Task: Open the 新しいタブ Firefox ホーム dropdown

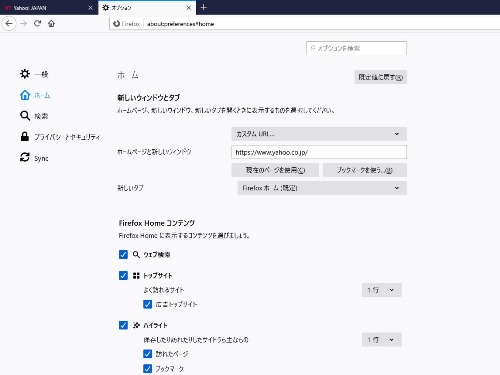Action: 322,188
